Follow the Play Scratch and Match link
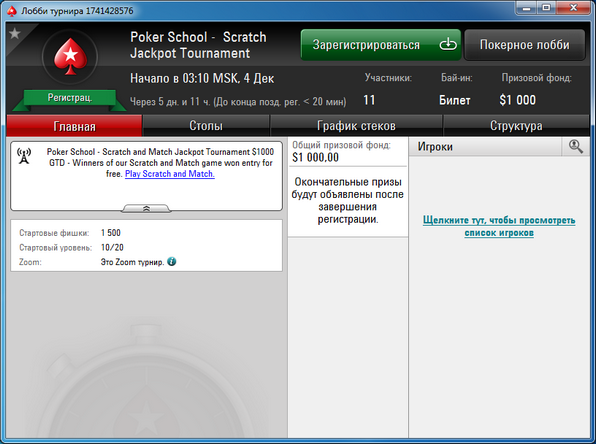The image size is (596, 444). pos(170,174)
